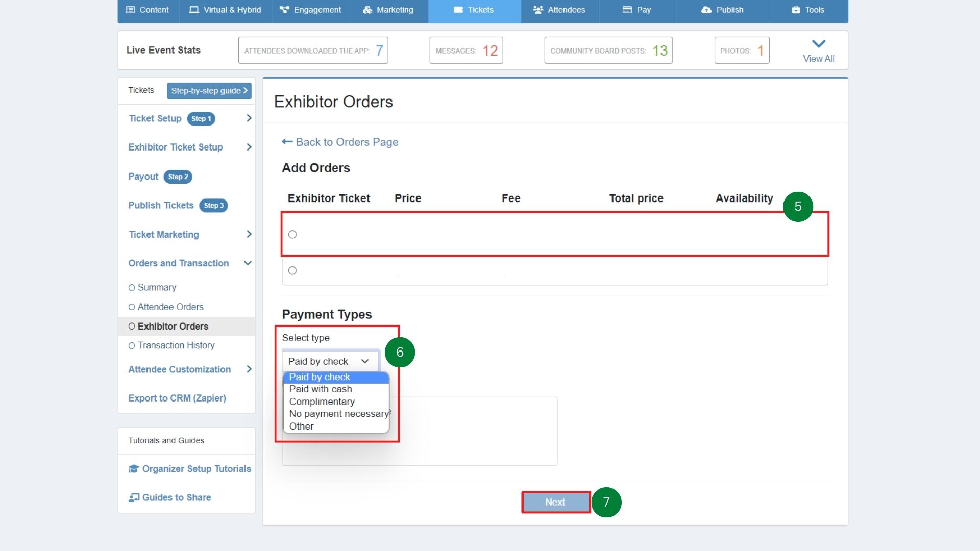The width and height of the screenshot is (980, 551).
Task: Switch to the Engagement tab
Action: click(310, 10)
